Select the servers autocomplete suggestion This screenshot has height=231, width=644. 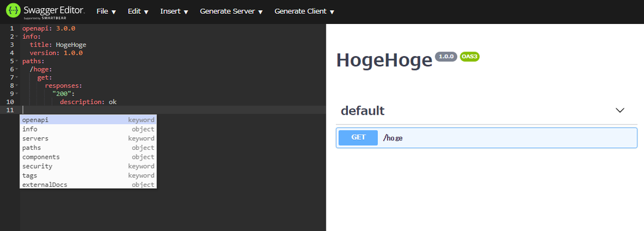[88, 138]
